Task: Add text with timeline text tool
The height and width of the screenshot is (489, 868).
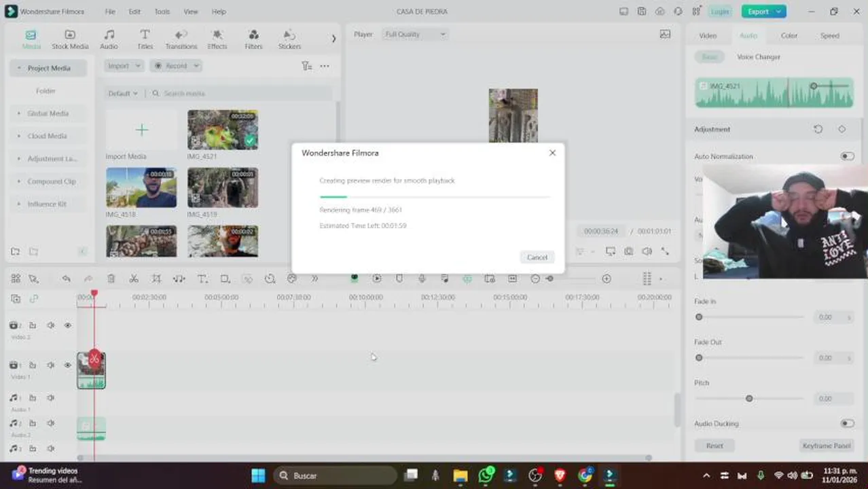Action: pos(202,278)
